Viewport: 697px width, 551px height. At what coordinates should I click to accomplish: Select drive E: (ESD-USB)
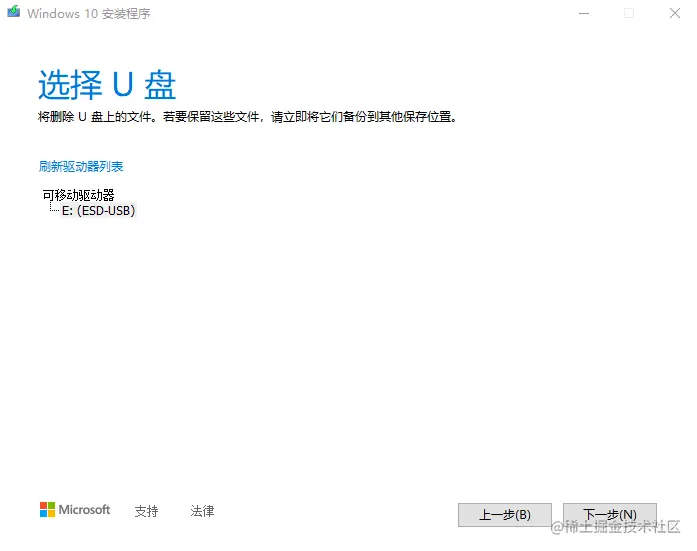click(x=98, y=210)
